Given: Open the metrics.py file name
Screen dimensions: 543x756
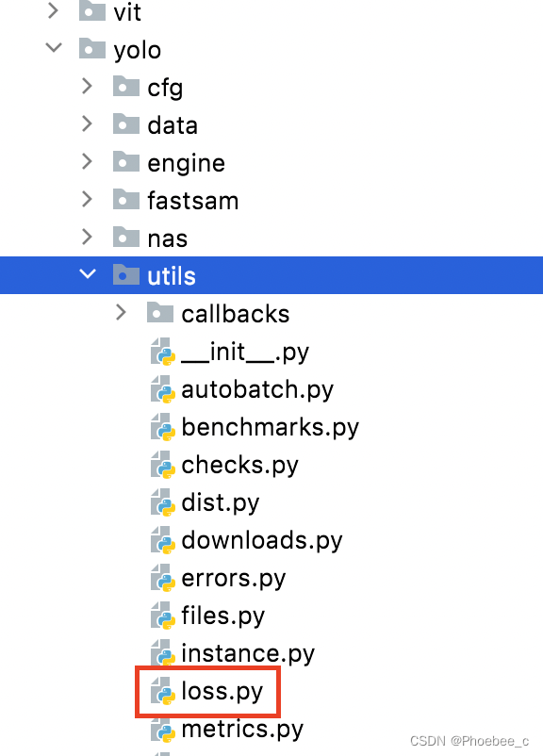Looking at the screenshot, I should (x=242, y=730).
